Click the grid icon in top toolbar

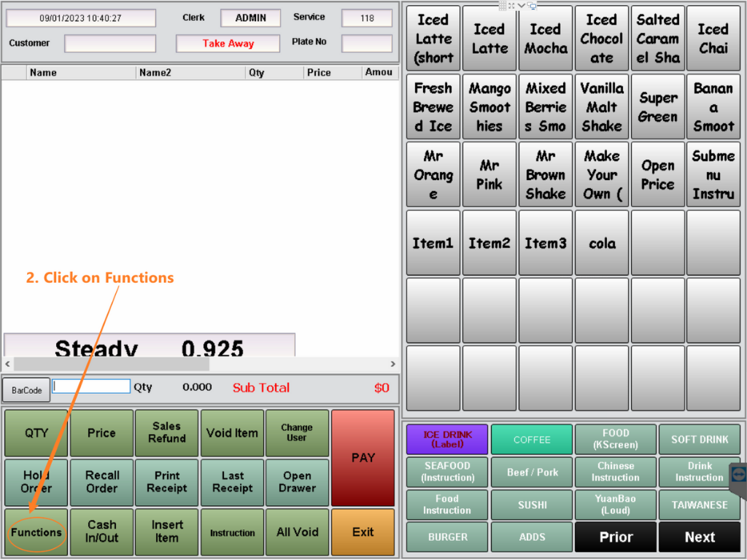click(503, 5)
